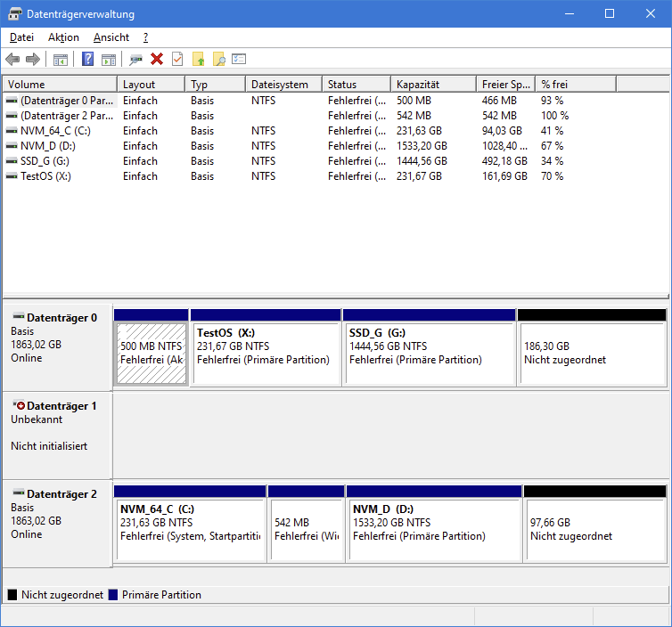Click the properties checkmark page icon
Image resolution: width=672 pixels, height=627 pixels.
tap(177, 59)
